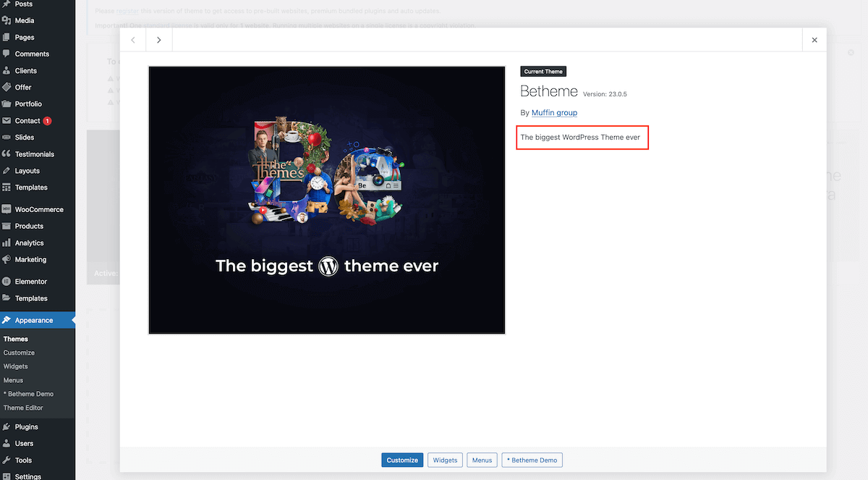
Task: Click the Tools wrench icon
Action: (7, 460)
